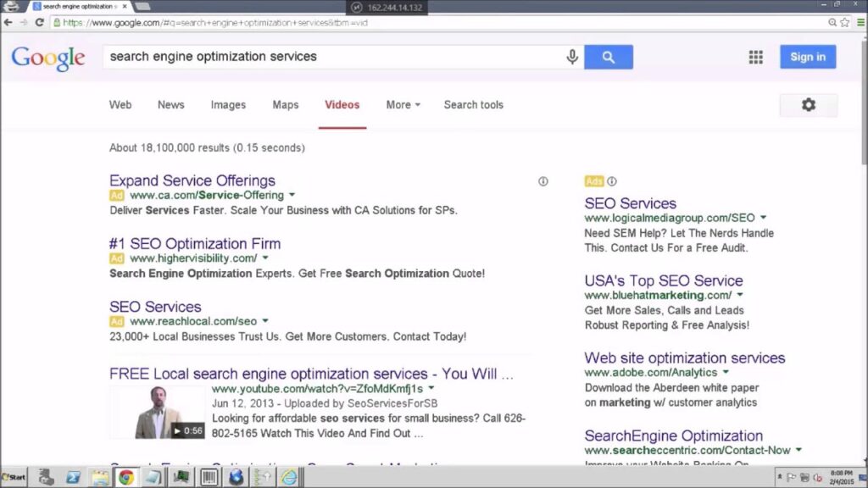This screenshot has width=868, height=488.
Task: Switch to Maps results tab
Action: [x=286, y=105]
